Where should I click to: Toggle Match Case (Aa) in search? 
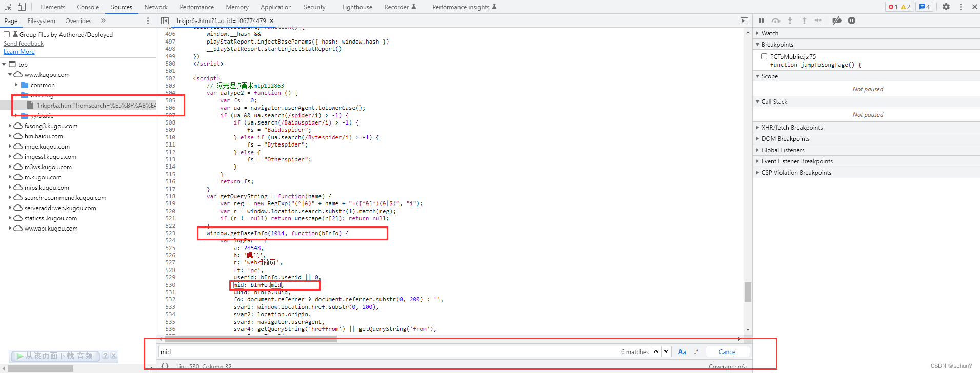pos(682,351)
